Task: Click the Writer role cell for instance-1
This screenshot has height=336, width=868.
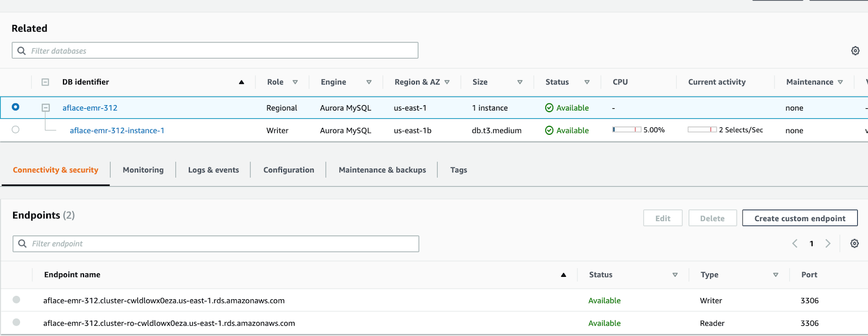Action: point(277,131)
